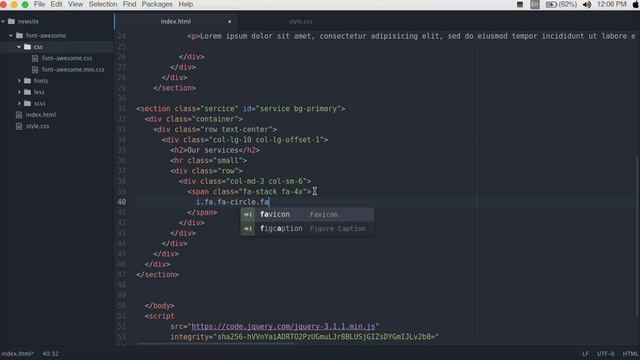This screenshot has height=360, width=640.
Task: Click the battery indicator in menu bar
Action: pos(561,4)
